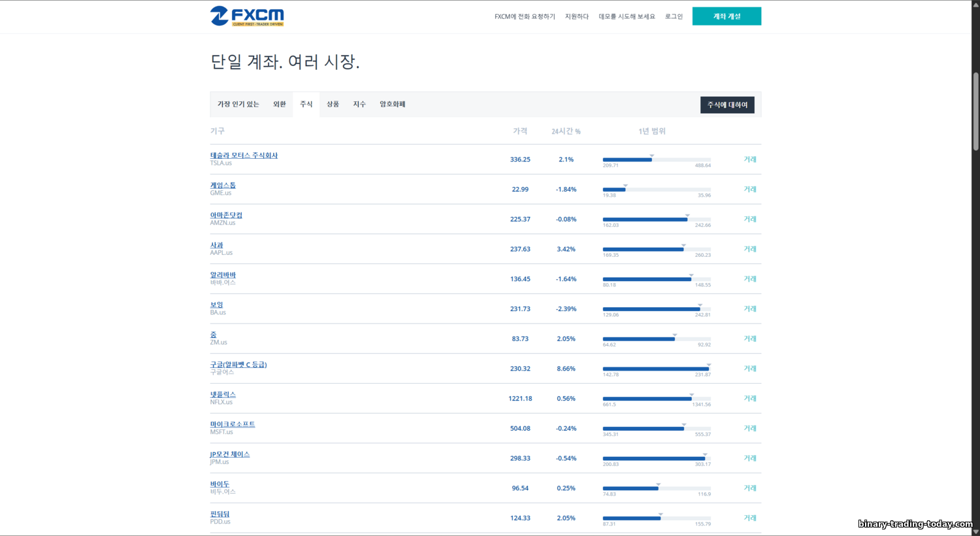The image size is (980, 536).
Task: Click 거래 in the 마이크로소프트 row
Action: point(750,429)
